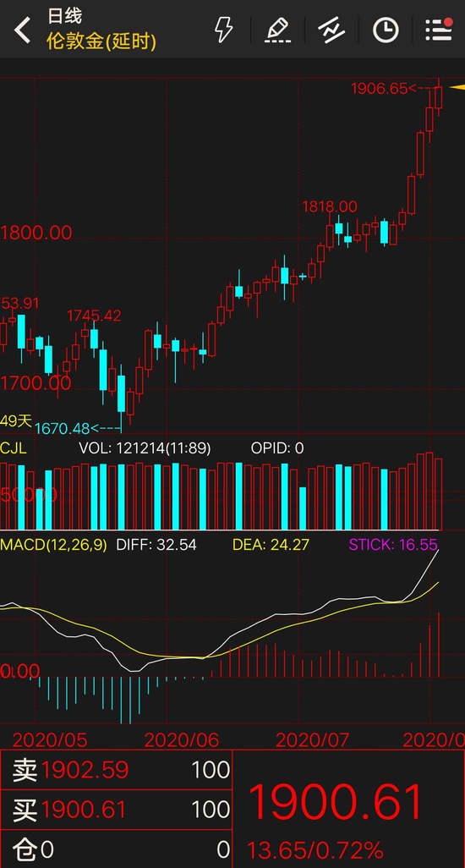Tap the 伦敦金(延时) instrument title

coord(101,41)
